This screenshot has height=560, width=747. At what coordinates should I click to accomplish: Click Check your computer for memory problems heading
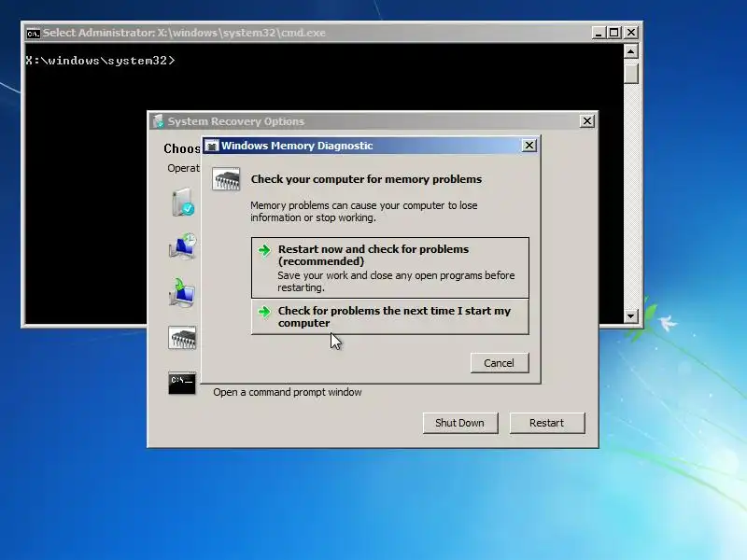tap(366, 179)
